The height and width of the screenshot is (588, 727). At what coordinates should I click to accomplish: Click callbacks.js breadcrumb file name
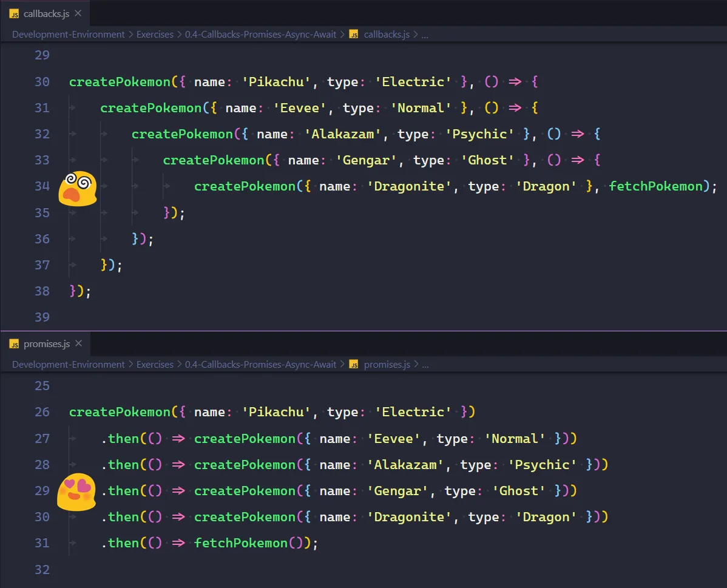(x=387, y=35)
